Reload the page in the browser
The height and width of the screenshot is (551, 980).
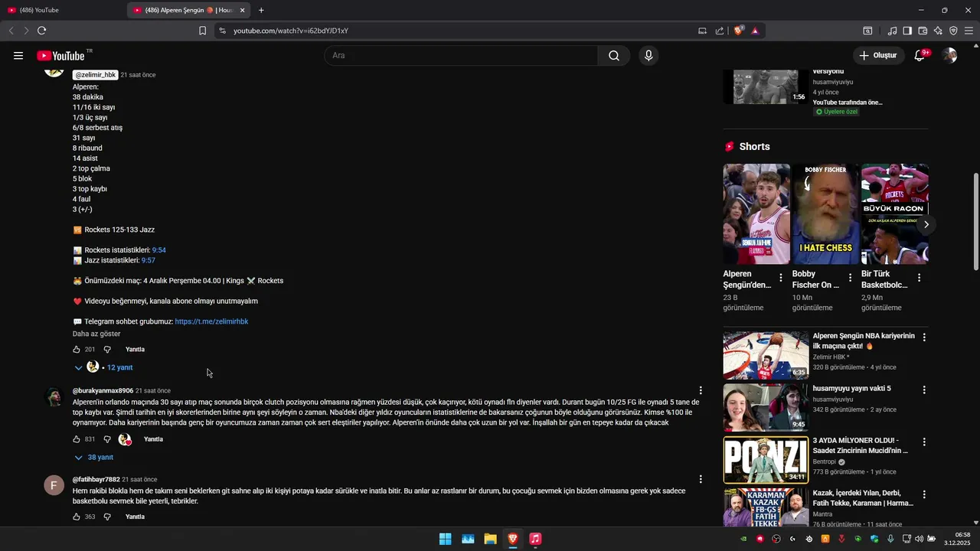(41, 31)
